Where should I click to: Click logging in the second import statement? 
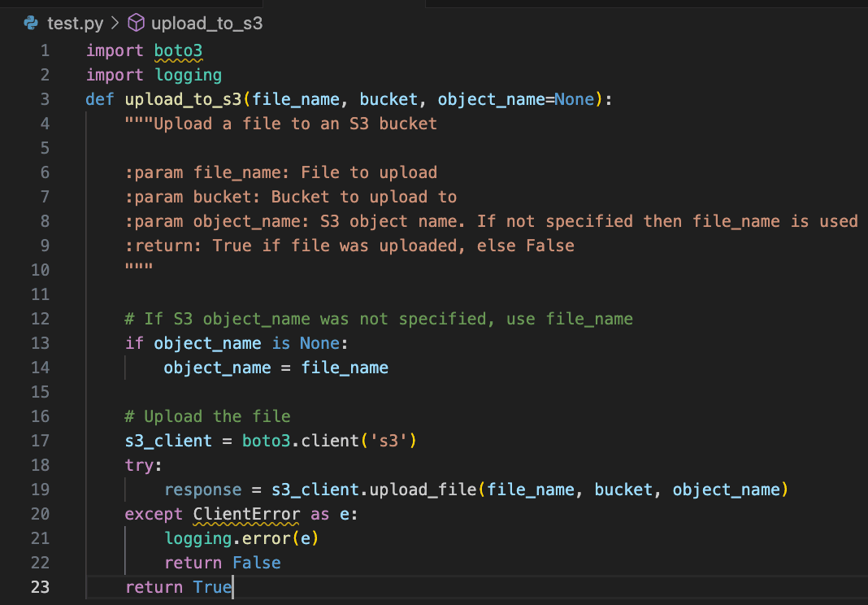[188, 74]
